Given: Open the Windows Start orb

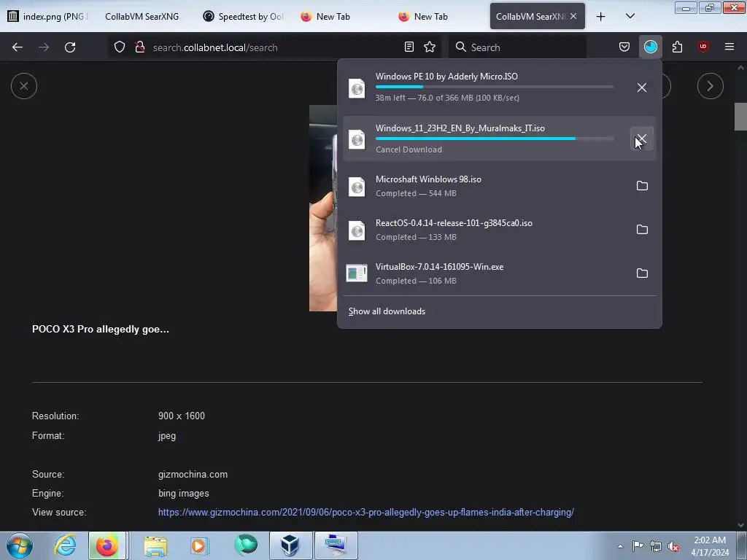Looking at the screenshot, I should 20,545.
